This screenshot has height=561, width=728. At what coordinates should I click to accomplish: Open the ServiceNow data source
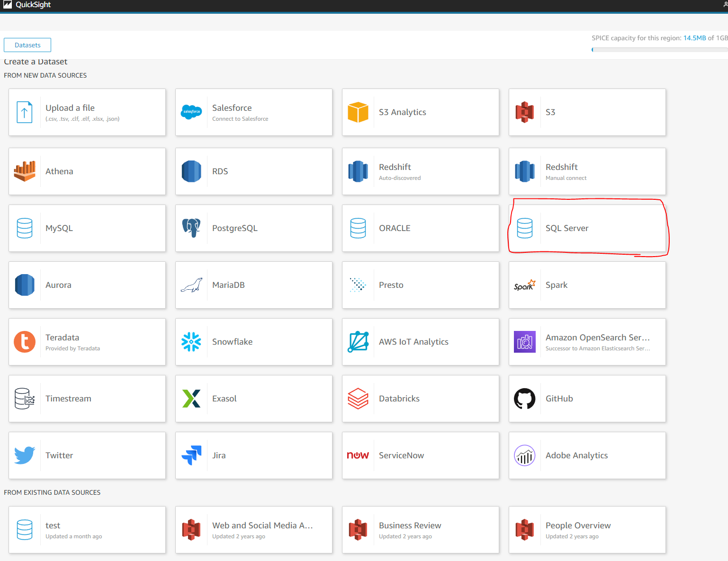pos(420,455)
